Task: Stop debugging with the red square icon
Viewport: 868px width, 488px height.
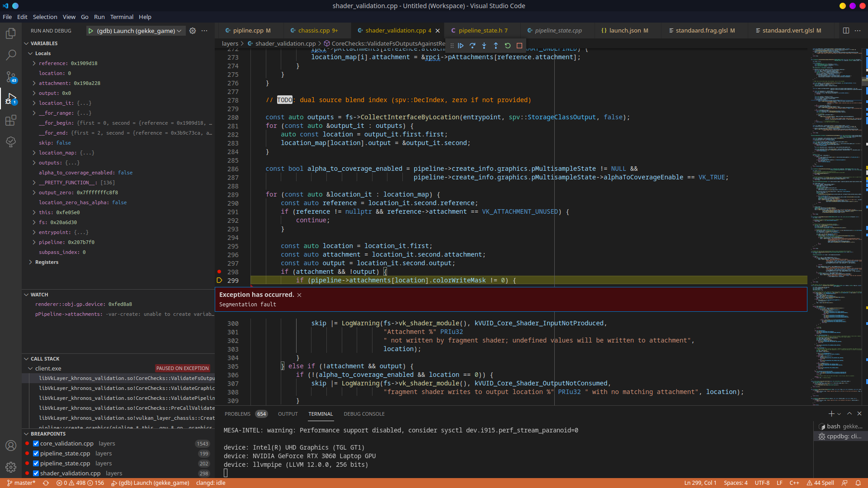Action: point(519,45)
